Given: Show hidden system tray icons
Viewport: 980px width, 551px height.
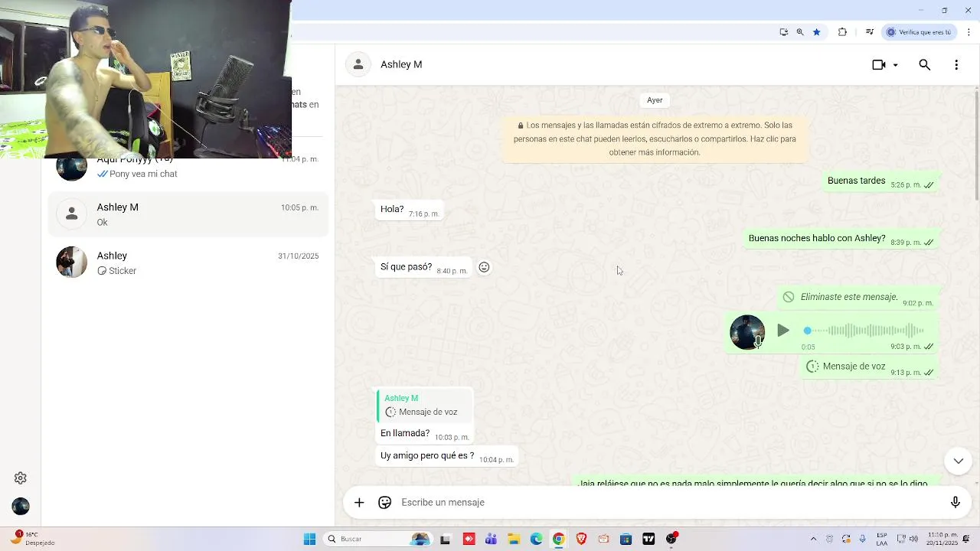Looking at the screenshot, I should [813, 540].
